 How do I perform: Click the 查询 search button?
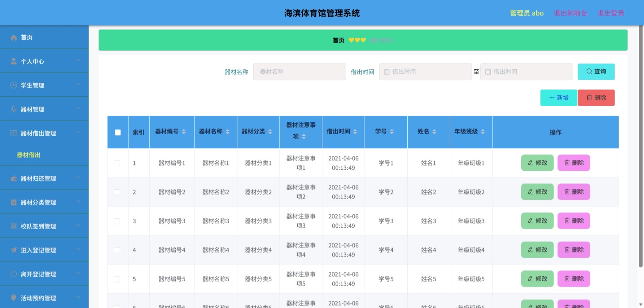coord(596,72)
